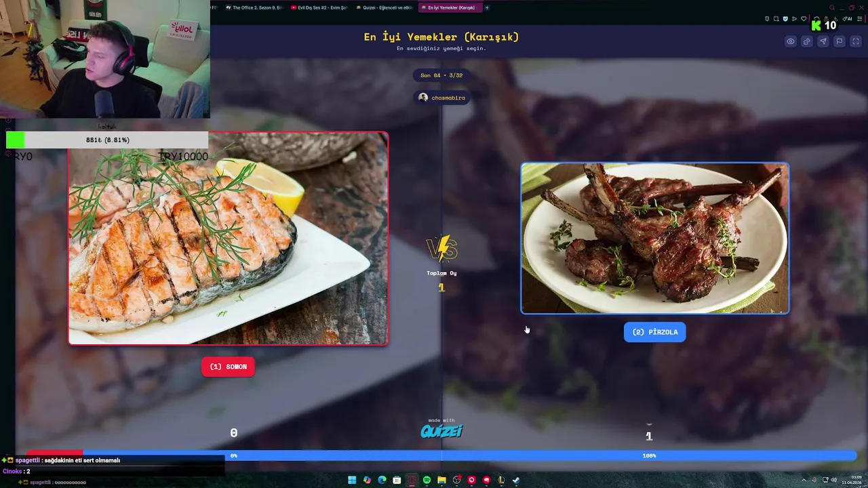
Task: Click the Toplam Oy vote count label
Action: (441, 273)
